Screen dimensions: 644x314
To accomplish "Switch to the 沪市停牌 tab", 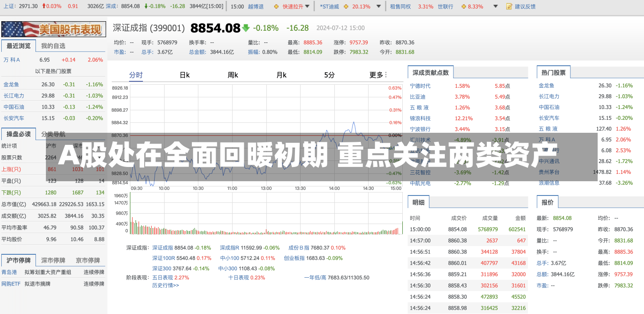I will point(19,260).
